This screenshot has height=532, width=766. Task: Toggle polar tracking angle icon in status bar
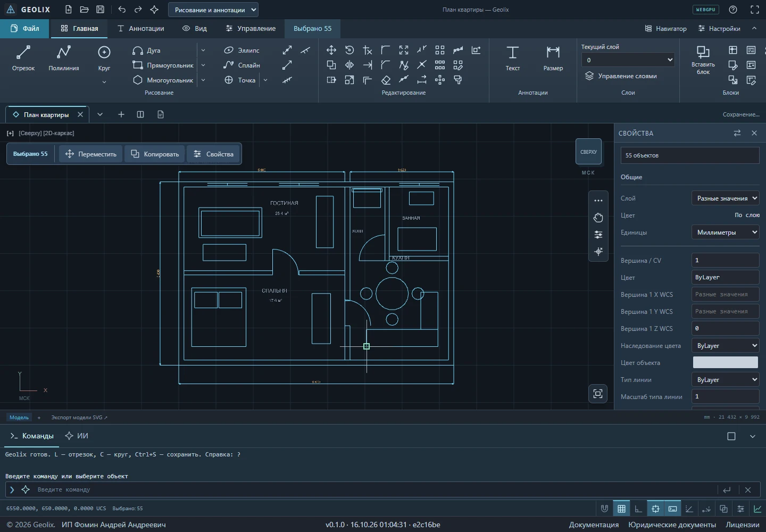[689, 509]
